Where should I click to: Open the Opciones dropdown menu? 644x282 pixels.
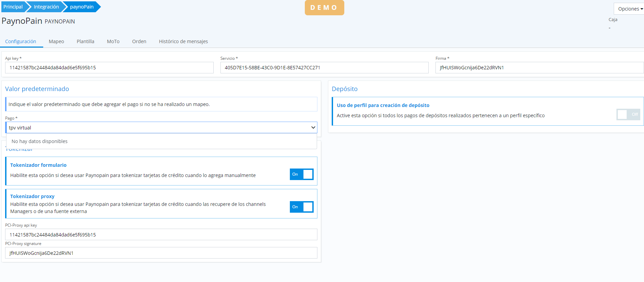[x=630, y=9]
